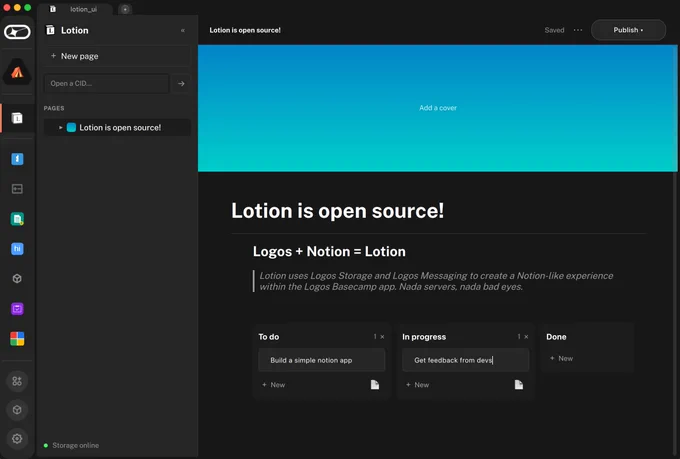Remove the In progress column with its x

tap(526, 337)
